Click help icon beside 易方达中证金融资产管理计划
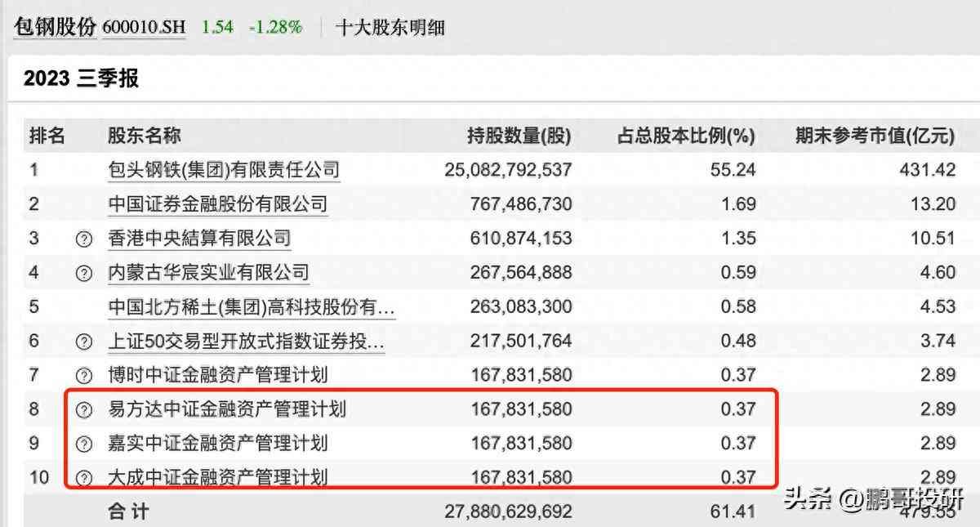980x527 pixels. tap(83, 410)
